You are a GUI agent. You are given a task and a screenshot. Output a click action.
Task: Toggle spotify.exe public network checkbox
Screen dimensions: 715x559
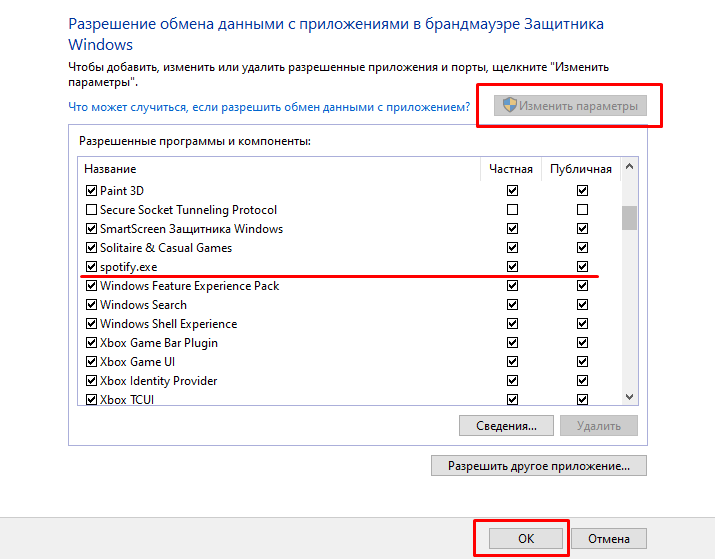pos(582,267)
